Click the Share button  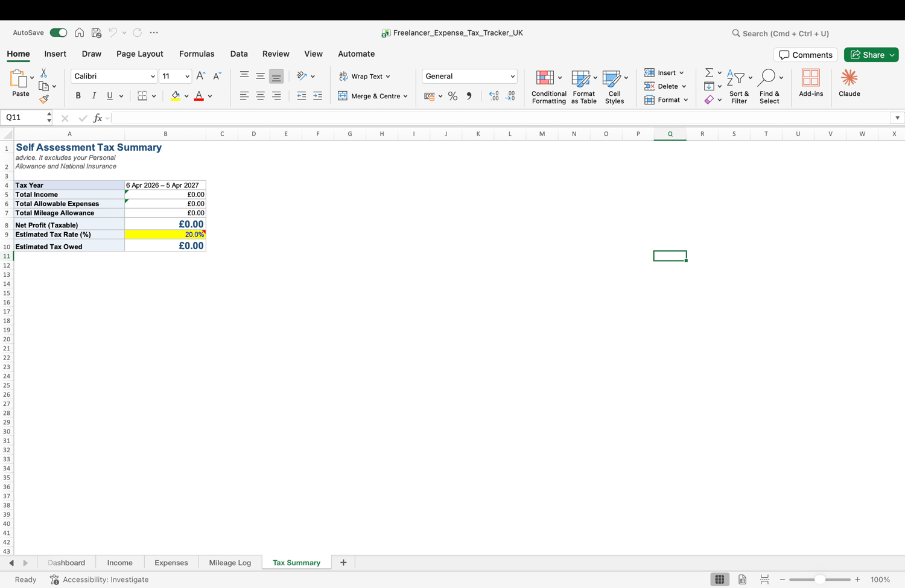[871, 55]
